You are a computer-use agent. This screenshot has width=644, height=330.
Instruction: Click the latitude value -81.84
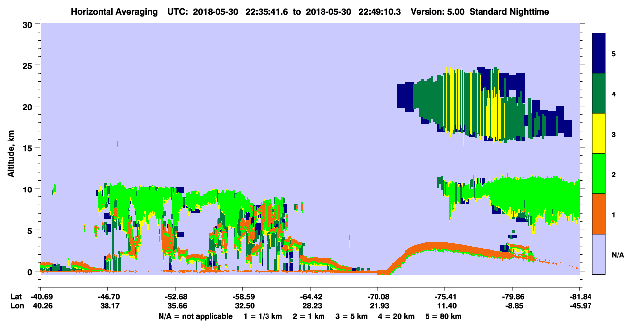click(x=580, y=297)
